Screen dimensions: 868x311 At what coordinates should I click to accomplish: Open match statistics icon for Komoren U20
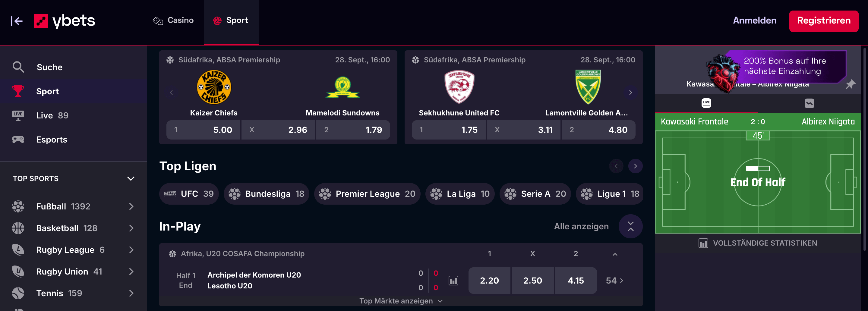453,280
